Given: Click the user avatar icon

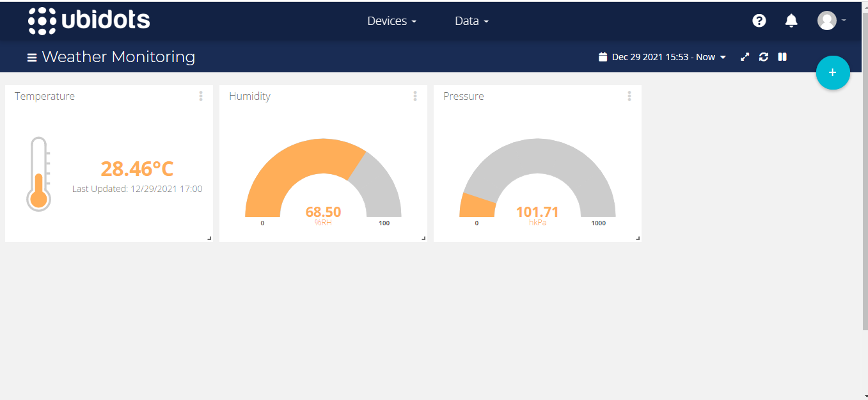Looking at the screenshot, I should coord(826,20).
